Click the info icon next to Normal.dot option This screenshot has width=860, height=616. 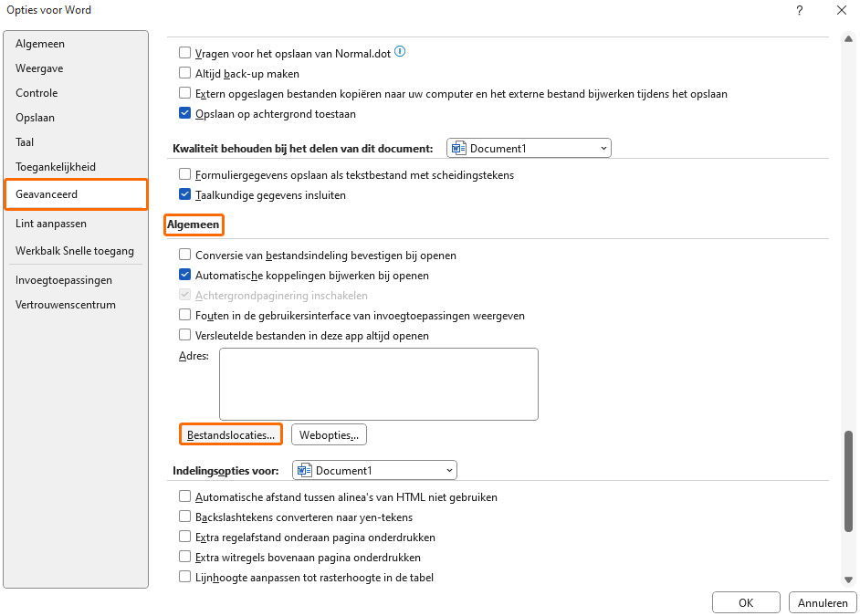(399, 52)
